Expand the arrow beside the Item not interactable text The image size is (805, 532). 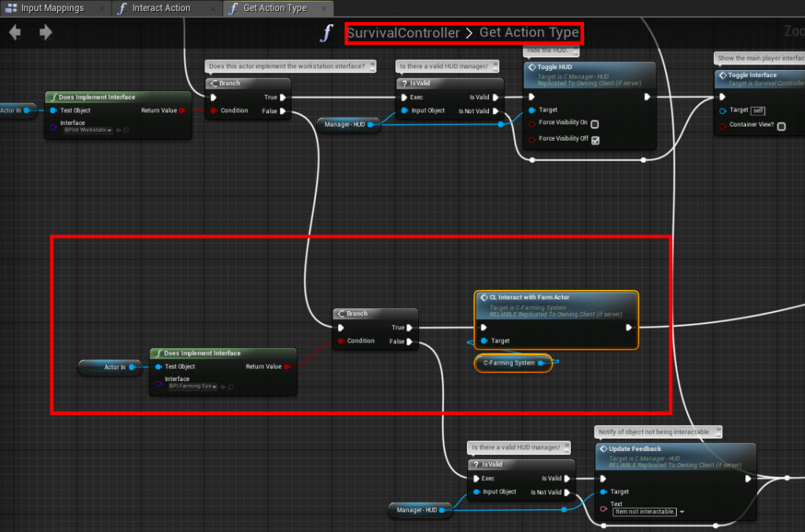point(682,512)
